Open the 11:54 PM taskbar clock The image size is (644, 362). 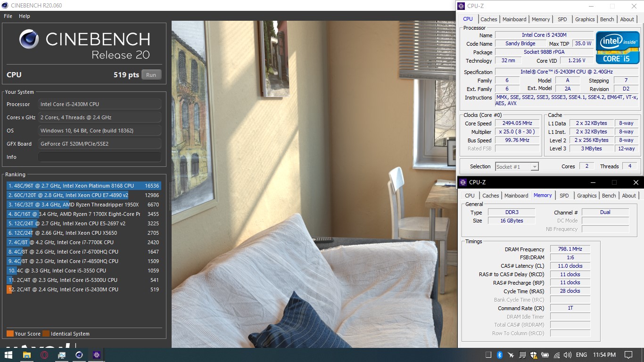tap(604, 355)
